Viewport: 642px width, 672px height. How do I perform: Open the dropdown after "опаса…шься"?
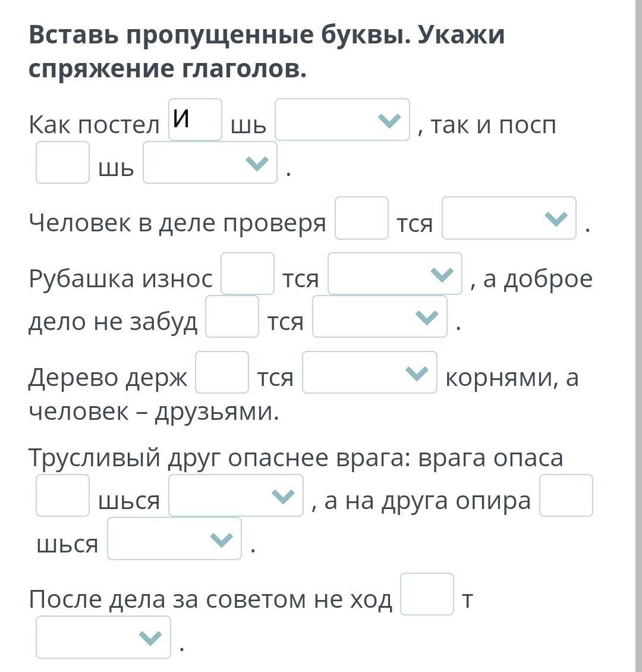(236, 495)
